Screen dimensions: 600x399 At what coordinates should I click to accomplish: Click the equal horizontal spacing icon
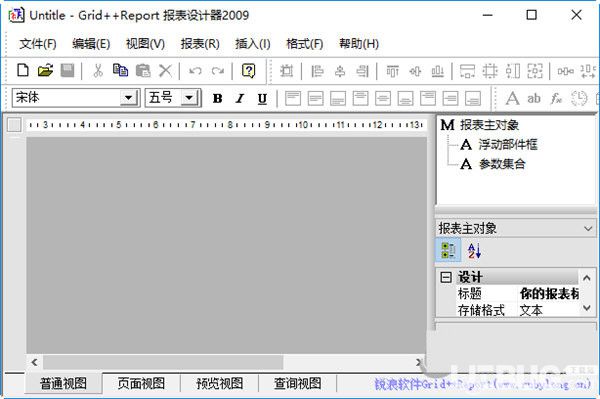(565, 71)
